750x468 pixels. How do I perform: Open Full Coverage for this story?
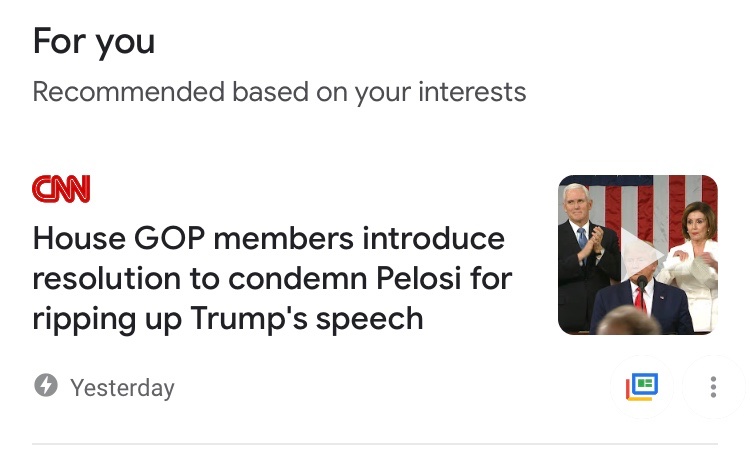(642, 387)
